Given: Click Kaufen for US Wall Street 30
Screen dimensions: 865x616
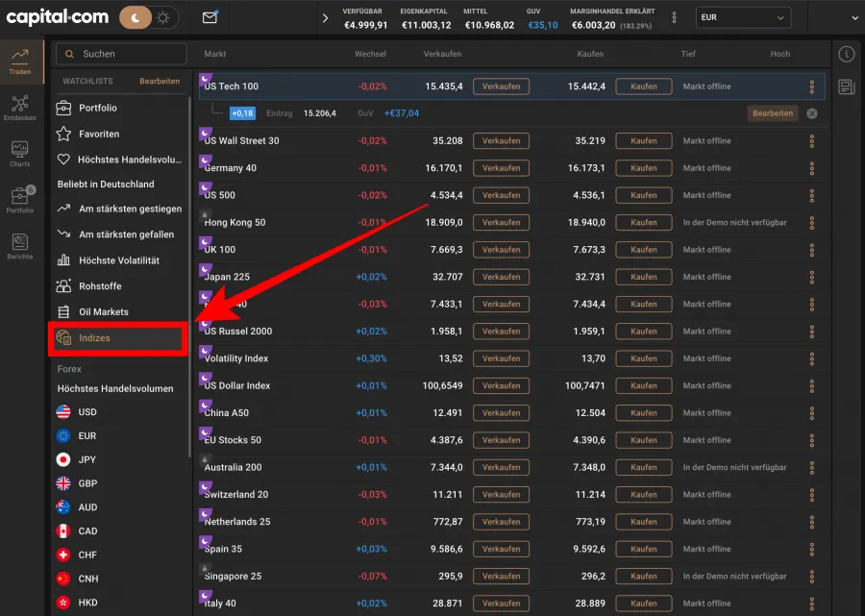Looking at the screenshot, I should pyautogui.click(x=643, y=141).
